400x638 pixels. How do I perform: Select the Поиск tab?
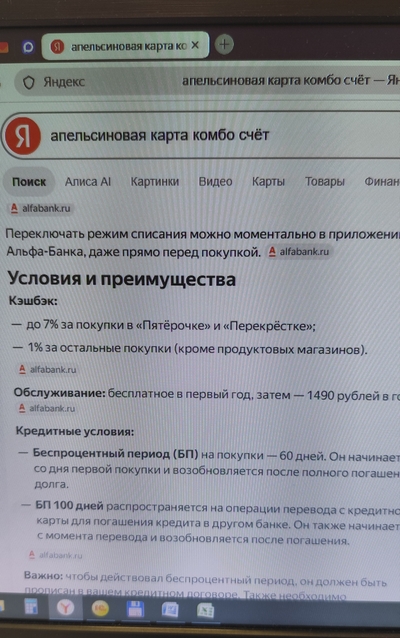coord(29,182)
